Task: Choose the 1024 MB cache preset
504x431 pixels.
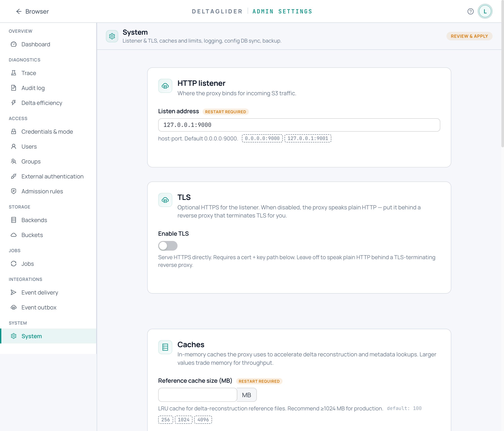Action: (183, 420)
